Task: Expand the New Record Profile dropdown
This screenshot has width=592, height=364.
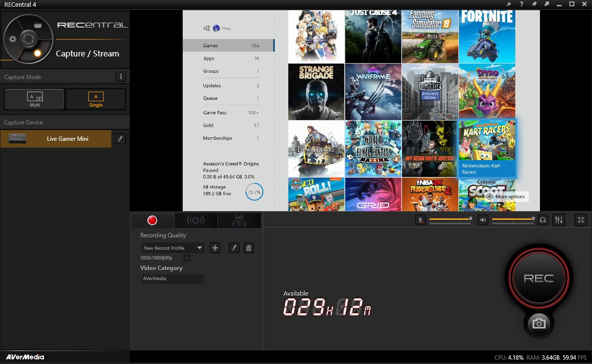Action: (x=199, y=248)
